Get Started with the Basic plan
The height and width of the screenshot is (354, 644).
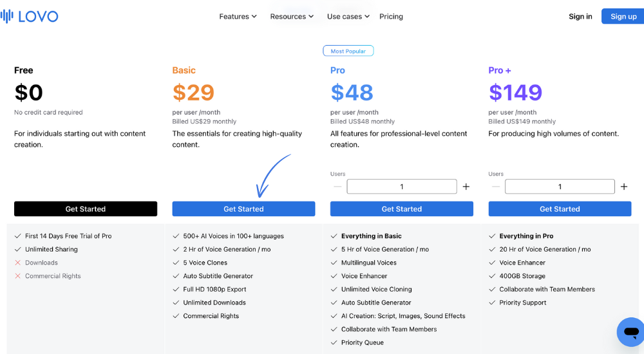[x=243, y=209]
